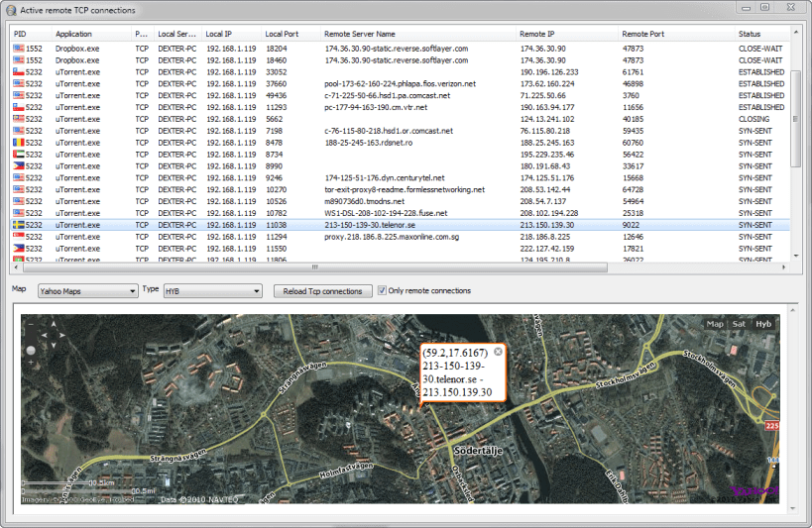Image resolution: width=812 pixels, height=528 pixels.
Task: Sort by the Remote Server Name column header
Action: pyautogui.click(x=357, y=34)
